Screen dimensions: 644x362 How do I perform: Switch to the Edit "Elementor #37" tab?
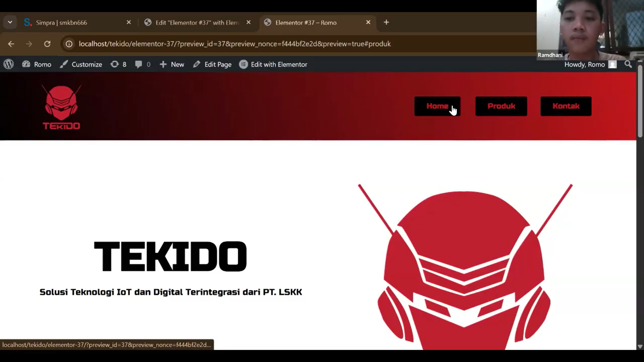(197, 22)
